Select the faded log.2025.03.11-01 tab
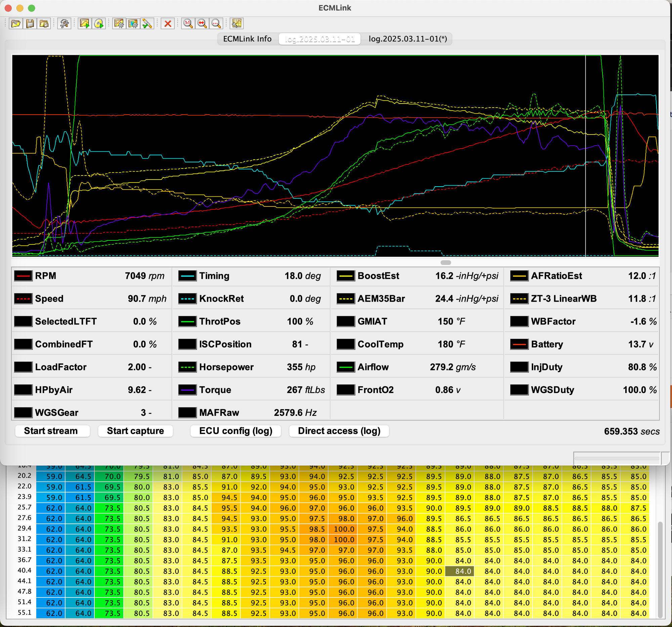Viewport: 672px width, 627px height. 320,39
